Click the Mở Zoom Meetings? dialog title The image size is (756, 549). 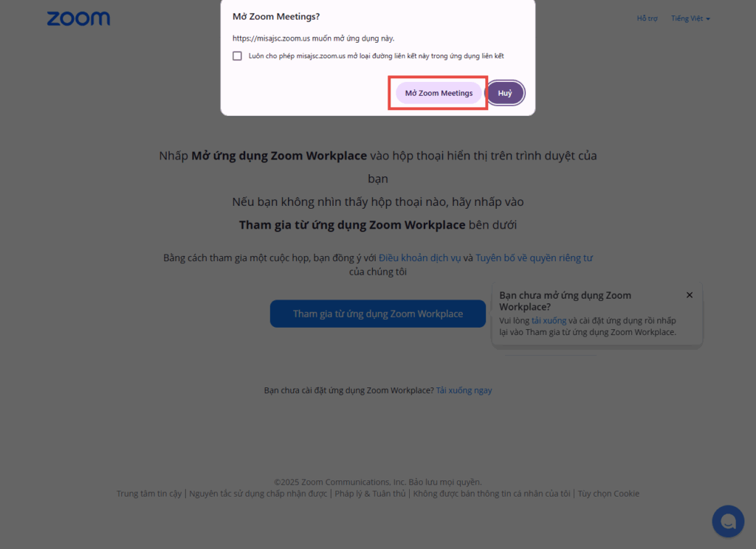pyautogui.click(x=276, y=16)
